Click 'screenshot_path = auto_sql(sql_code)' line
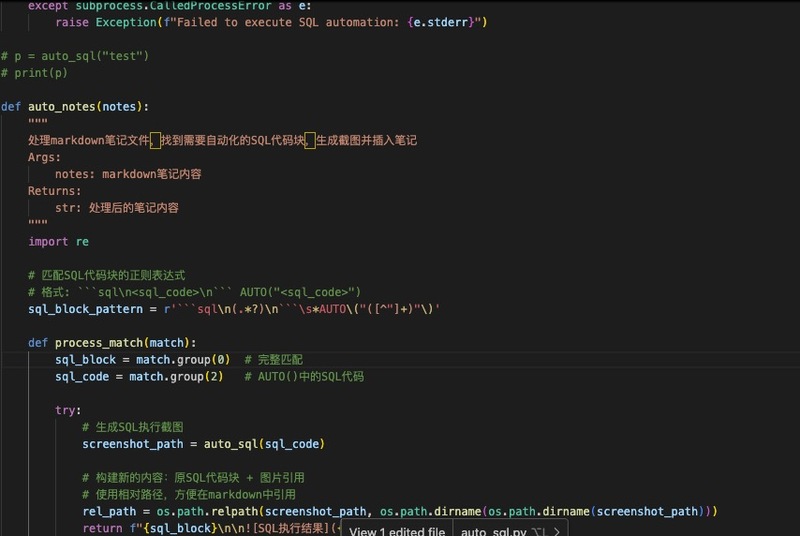Screen dimensions: 800x536 tap(203, 444)
